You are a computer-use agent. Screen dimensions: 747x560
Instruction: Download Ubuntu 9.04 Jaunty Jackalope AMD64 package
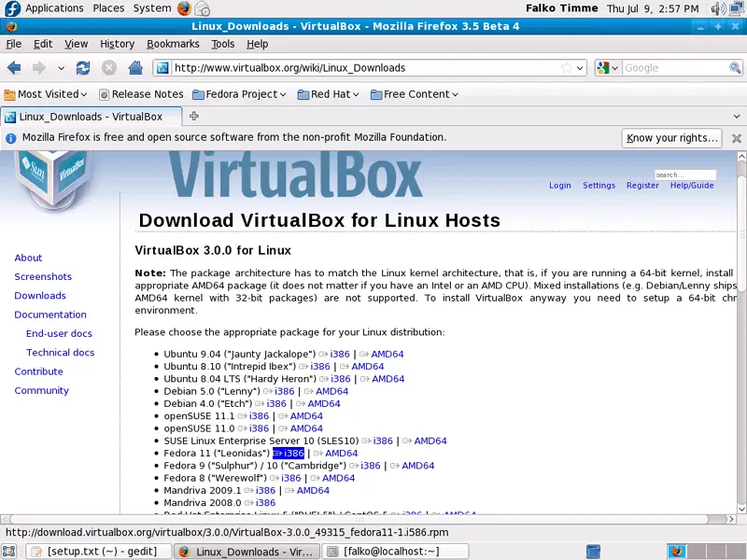point(388,354)
